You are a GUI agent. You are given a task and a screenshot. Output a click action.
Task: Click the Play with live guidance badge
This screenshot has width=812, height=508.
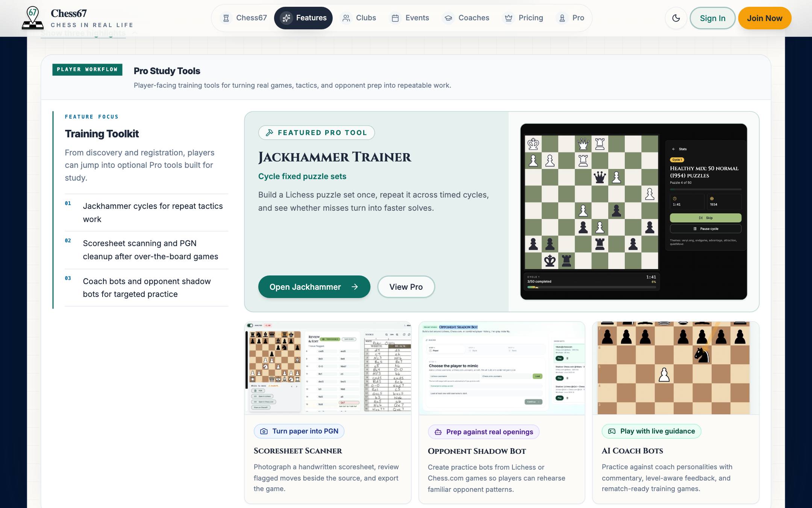651,431
